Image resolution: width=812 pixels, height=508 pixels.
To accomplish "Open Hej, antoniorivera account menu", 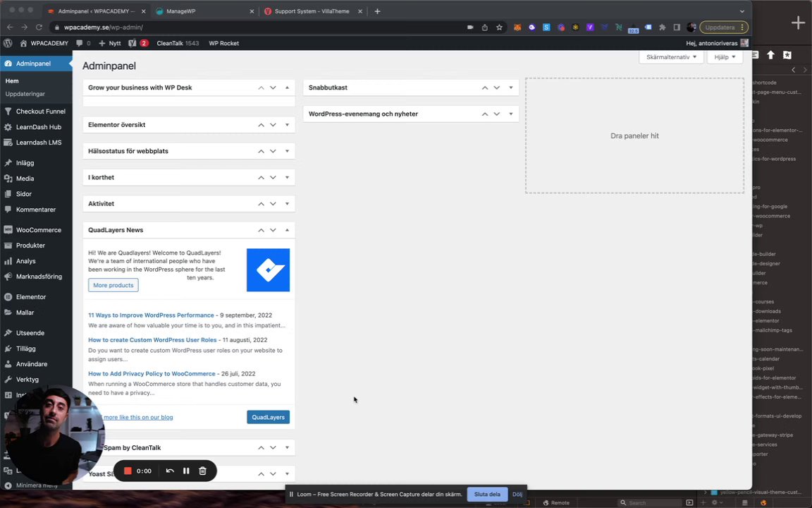I will [717, 43].
